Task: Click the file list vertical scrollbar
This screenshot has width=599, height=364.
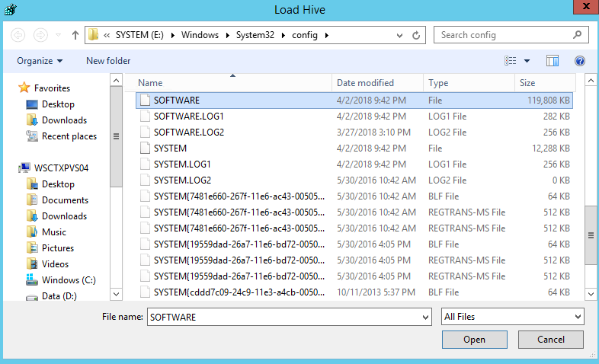Action: (591, 235)
